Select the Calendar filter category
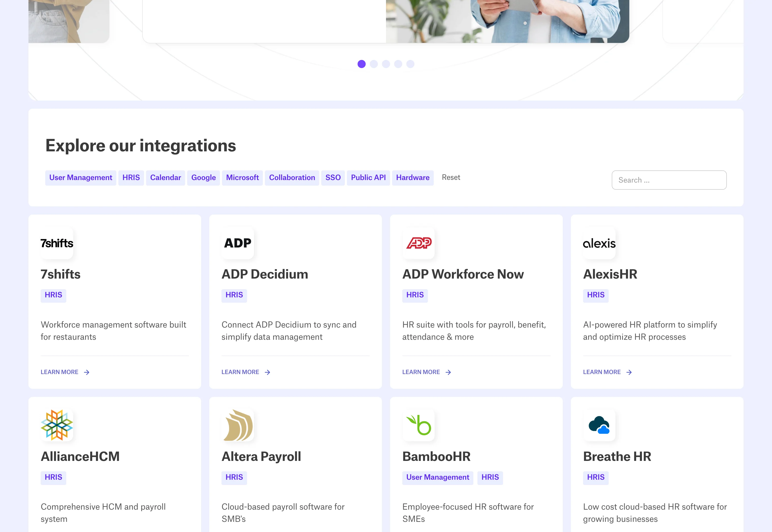This screenshot has height=532, width=772. pos(165,178)
